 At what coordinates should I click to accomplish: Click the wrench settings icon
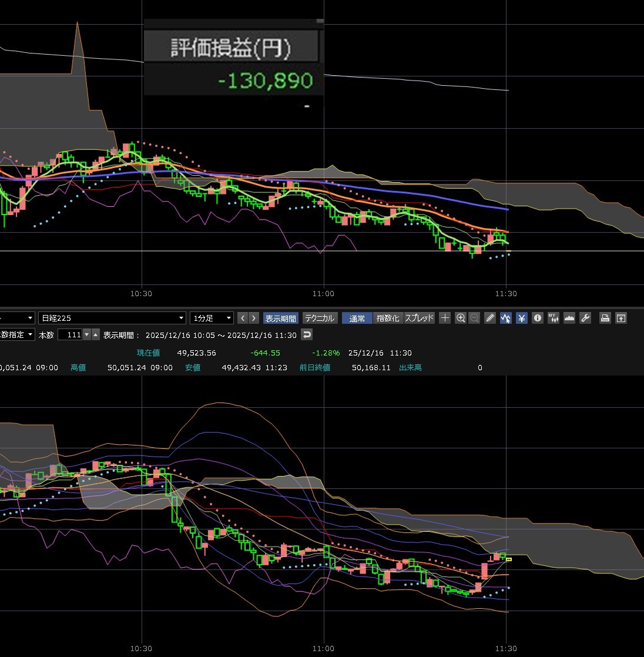pyautogui.click(x=585, y=318)
